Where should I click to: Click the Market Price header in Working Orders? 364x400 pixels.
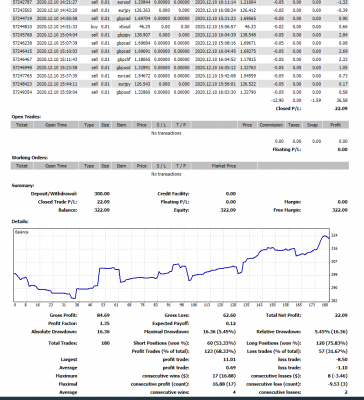224,166
